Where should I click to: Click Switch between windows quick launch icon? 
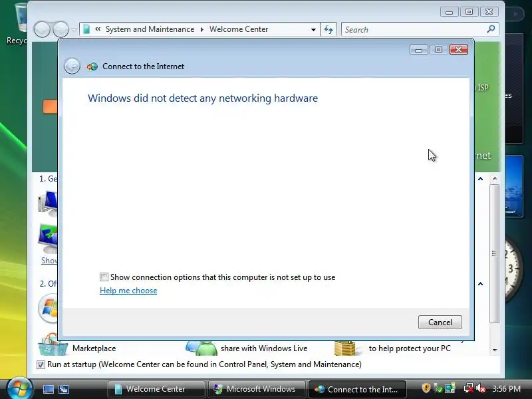(64, 389)
